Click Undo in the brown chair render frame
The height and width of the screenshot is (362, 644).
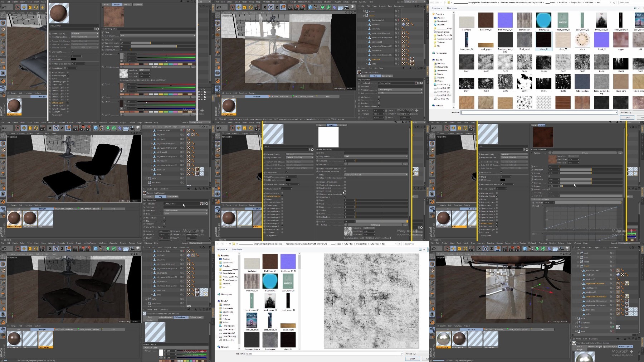pyautogui.click(x=219, y=7)
